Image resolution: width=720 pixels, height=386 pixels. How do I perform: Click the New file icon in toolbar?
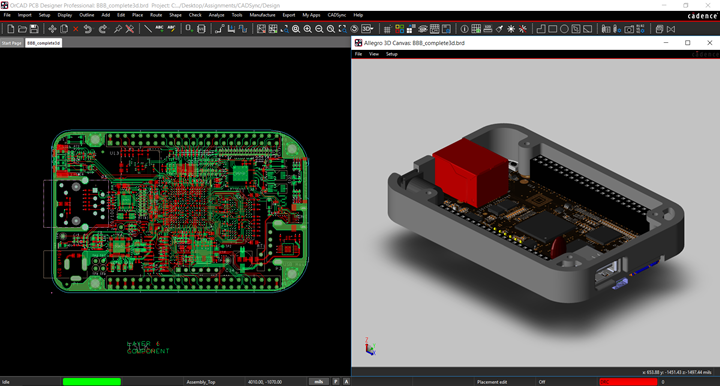pyautogui.click(x=11, y=29)
